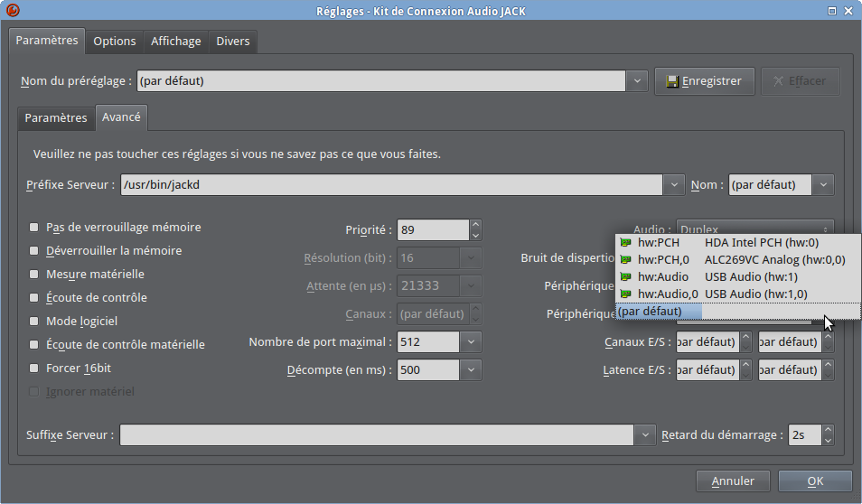
Task: Select inner Paramètres sub-tab
Action: point(56,117)
